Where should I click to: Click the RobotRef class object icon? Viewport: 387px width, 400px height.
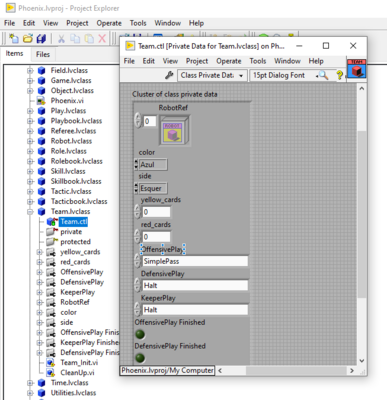[175, 130]
